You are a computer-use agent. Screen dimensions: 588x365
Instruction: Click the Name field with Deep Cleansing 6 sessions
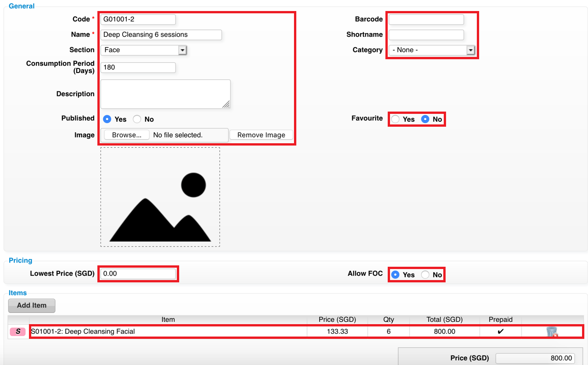[161, 34]
